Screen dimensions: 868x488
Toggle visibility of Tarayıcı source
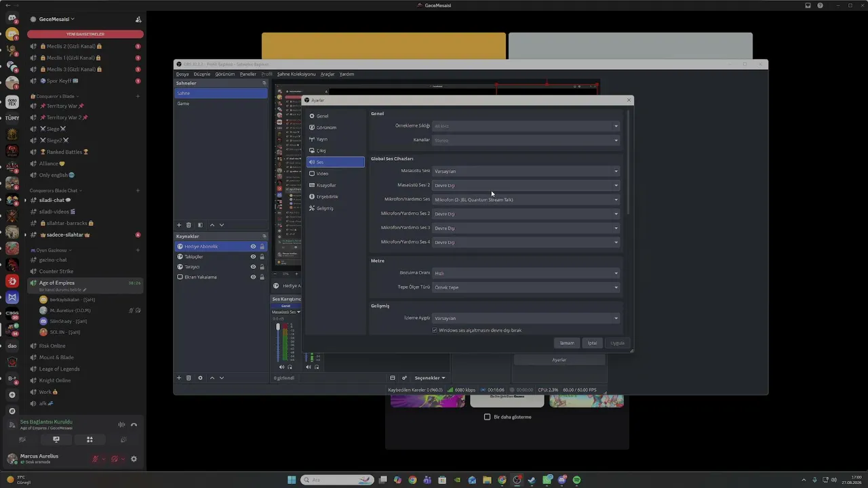point(253,267)
